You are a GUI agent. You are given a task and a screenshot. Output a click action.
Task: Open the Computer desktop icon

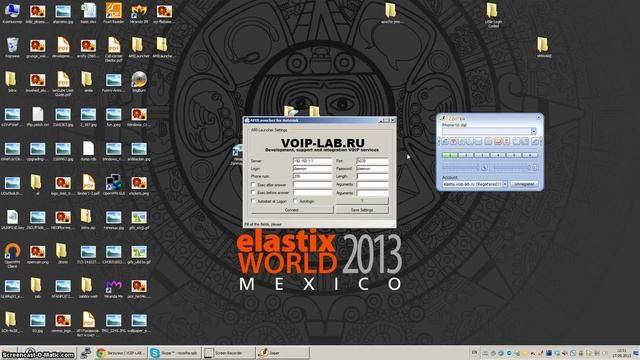(x=12, y=13)
